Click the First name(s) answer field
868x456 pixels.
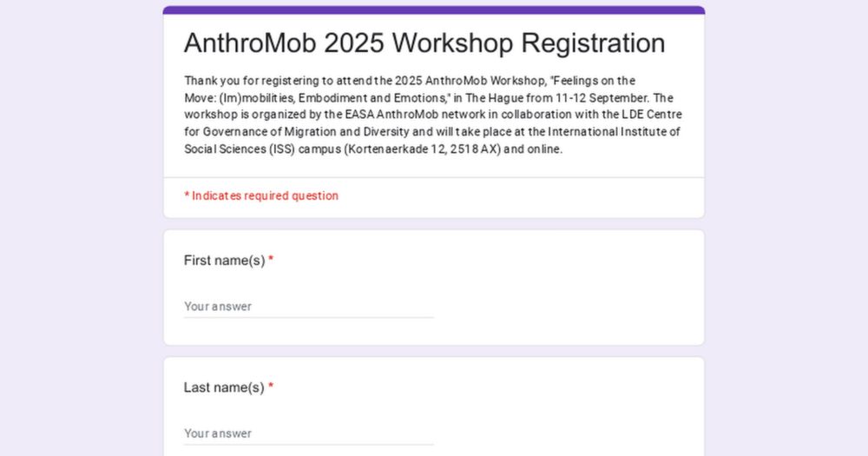[x=308, y=307]
